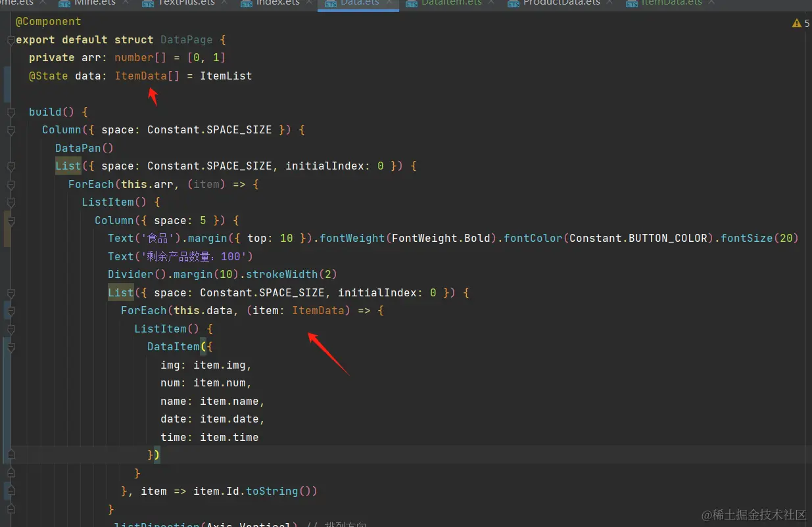Viewport: 812px width, 527px height.
Task: Click 'initialIndex: 0' in the inner List
Action: (387, 292)
